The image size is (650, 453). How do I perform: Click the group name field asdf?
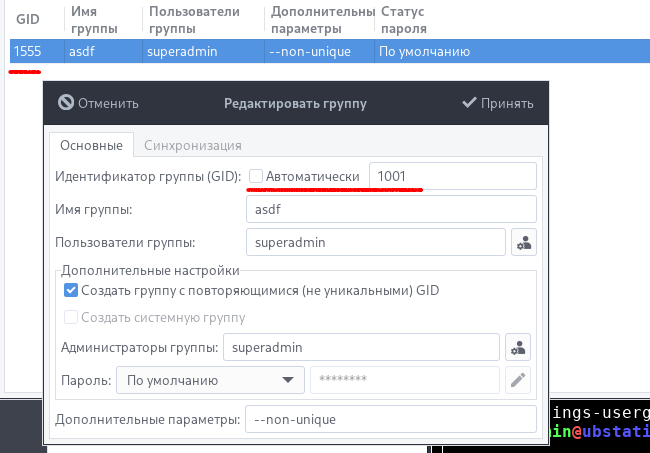tap(390, 209)
